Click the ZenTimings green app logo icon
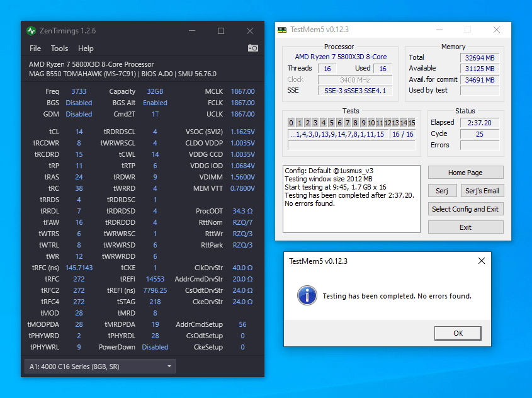 point(31,31)
